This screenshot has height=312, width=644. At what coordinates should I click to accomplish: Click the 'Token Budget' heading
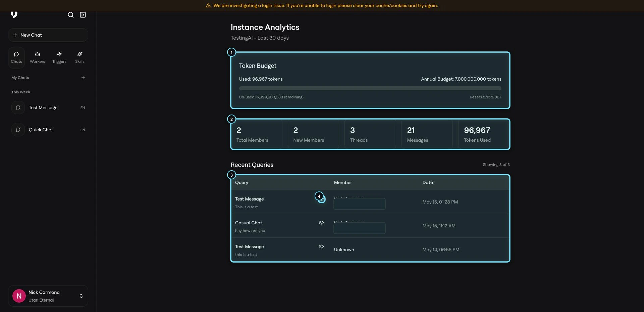point(258,66)
